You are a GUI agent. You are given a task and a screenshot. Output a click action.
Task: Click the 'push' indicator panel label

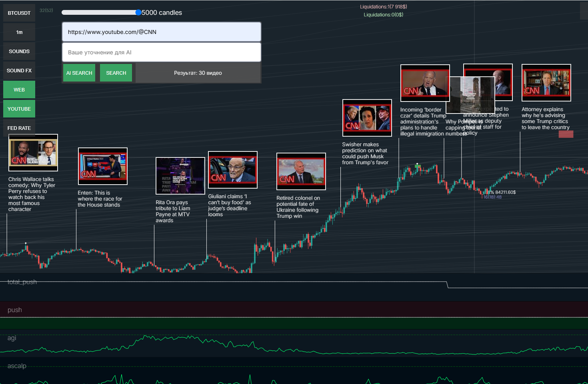coord(15,310)
